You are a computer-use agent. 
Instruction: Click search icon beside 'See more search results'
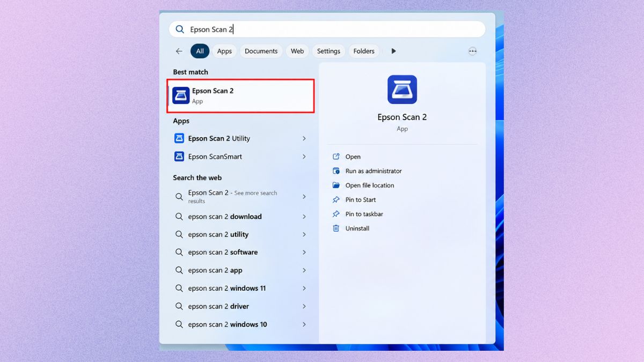click(179, 197)
